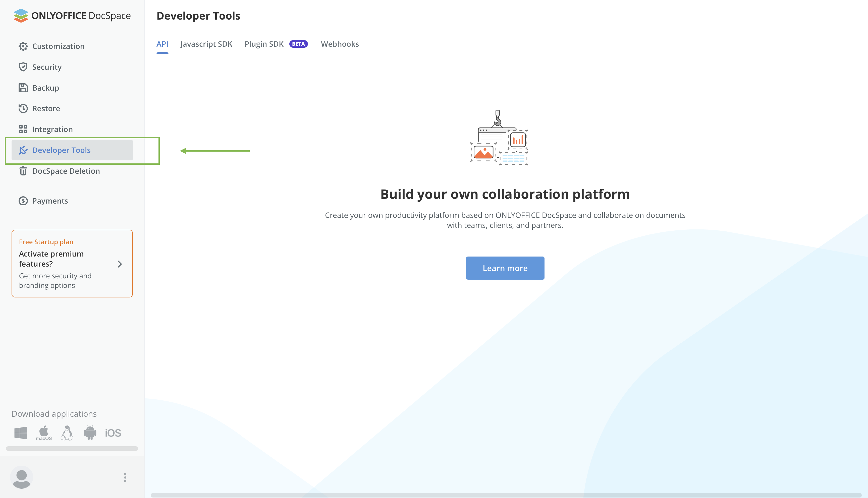Open the profile three-dot options menu
Screen dimensions: 868x498
pos(125,477)
